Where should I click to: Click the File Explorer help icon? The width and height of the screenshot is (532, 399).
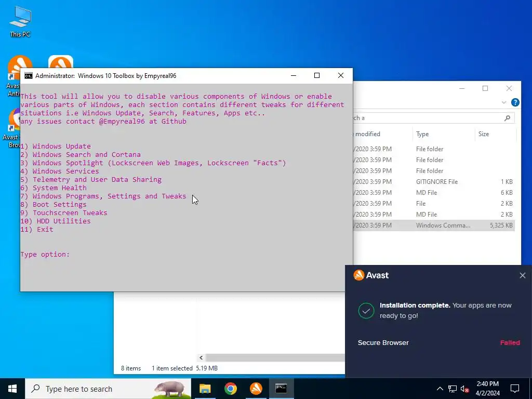pos(515,102)
